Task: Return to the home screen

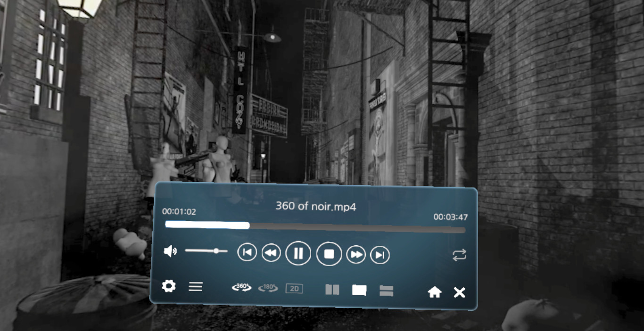Action: click(x=434, y=292)
